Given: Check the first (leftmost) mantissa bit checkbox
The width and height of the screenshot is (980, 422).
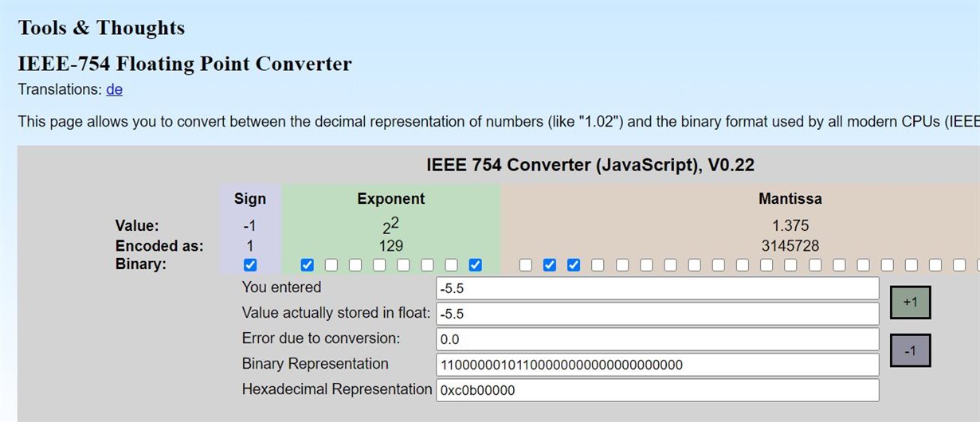Looking at the screenshot, I should click(525, 265).
